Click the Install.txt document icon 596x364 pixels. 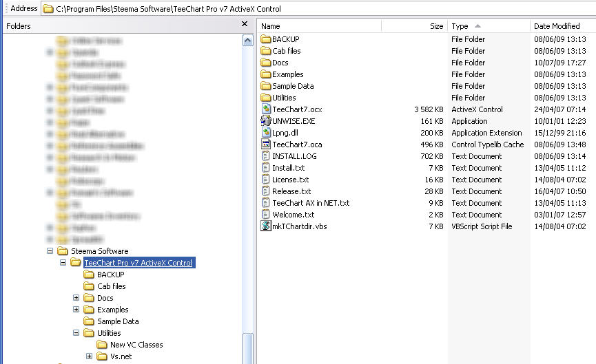266,168
